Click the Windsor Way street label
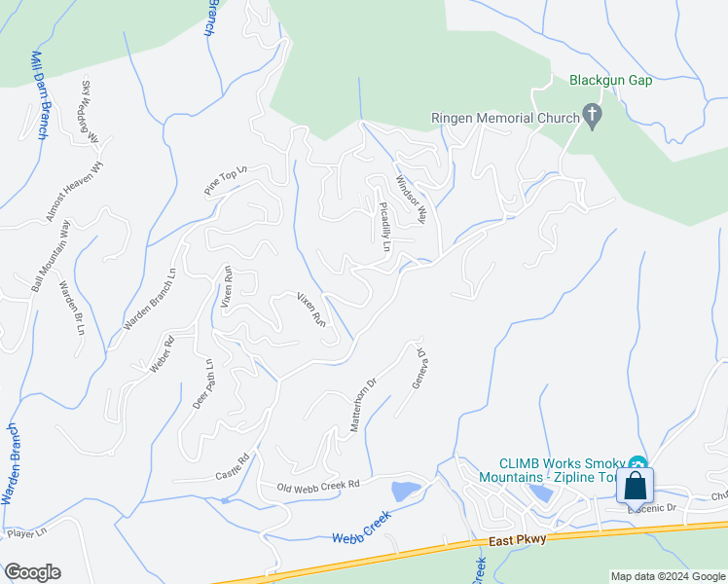Image resolution: width=728 pixels, height=584 pixels. pos(411,200)
